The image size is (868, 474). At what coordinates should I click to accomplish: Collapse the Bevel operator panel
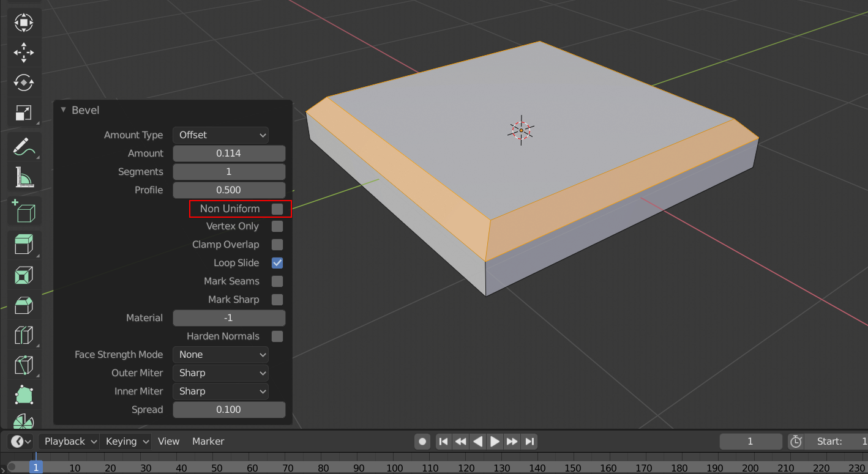[63, 110]
